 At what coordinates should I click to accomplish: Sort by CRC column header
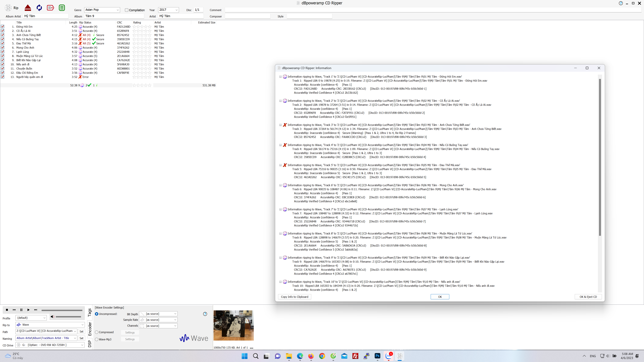(120, 22)
